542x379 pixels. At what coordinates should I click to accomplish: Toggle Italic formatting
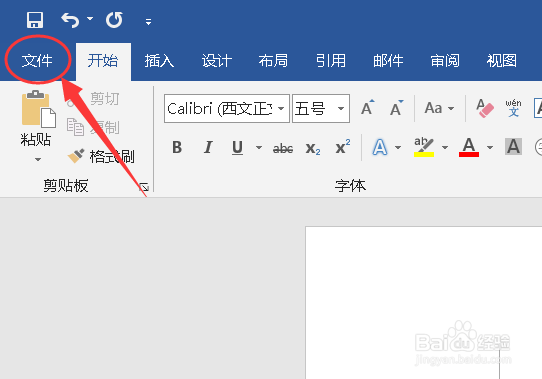208,148
